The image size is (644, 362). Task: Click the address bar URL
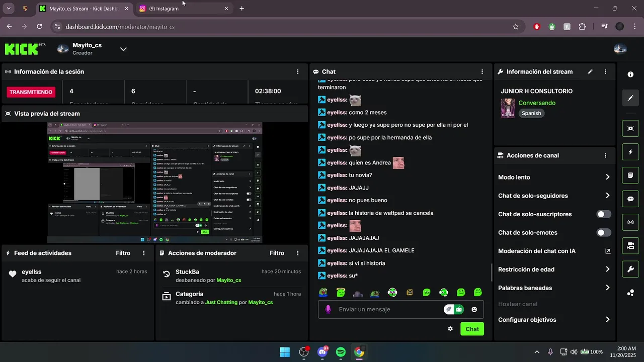click(x=120, y=27)
